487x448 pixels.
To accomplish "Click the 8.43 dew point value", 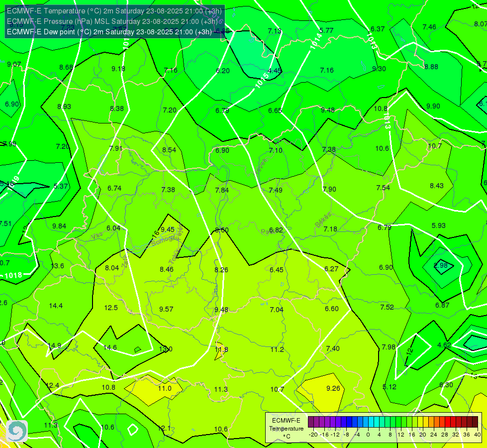I will click(x=437, y=186).
